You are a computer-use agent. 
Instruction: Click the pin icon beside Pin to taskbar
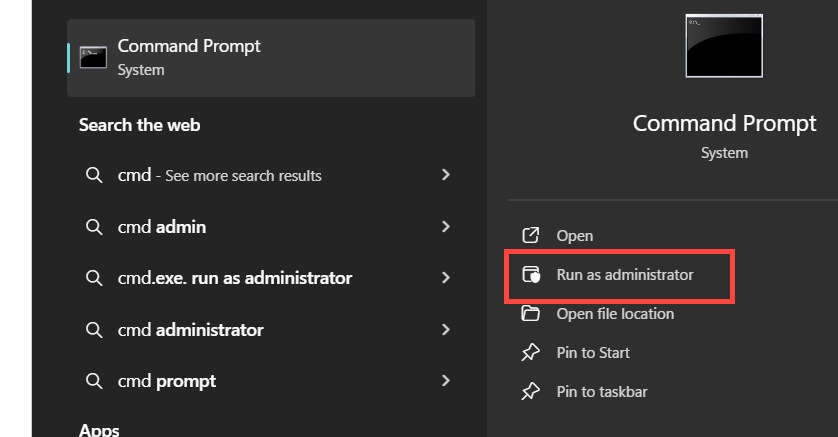[531, 391]
